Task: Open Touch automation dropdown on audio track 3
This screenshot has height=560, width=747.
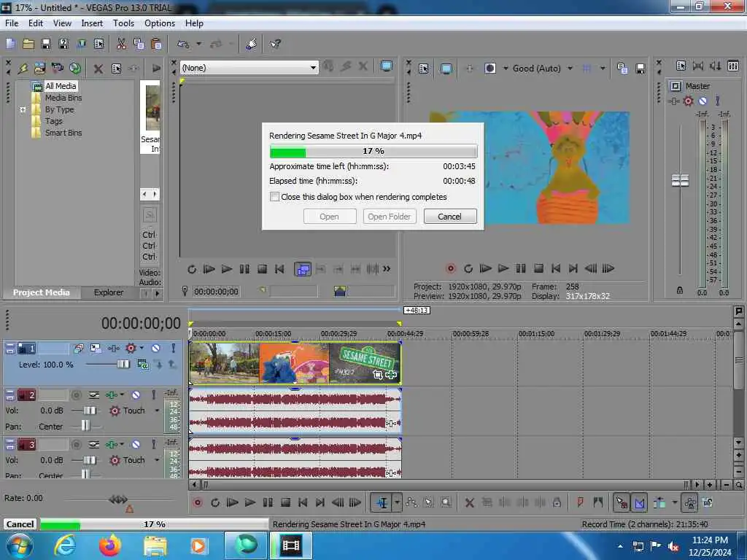Action: (x=157, y=460)
